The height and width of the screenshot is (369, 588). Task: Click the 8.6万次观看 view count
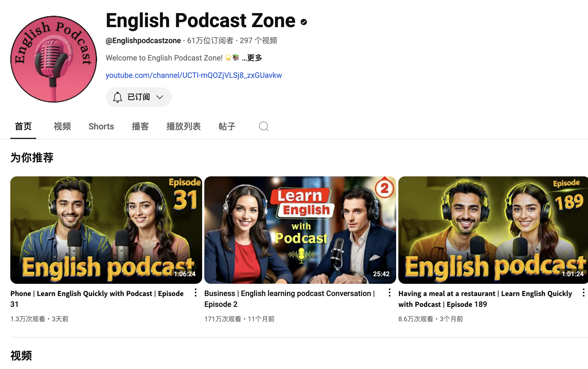point(416,319)
